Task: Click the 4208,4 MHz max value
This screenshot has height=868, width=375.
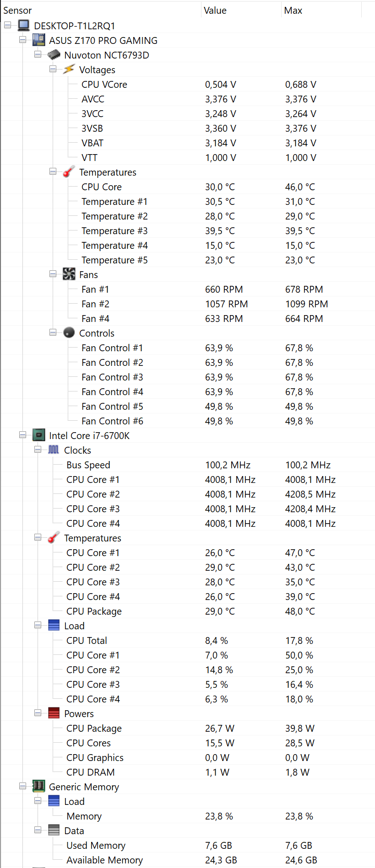Action: [x=310, y=509]
